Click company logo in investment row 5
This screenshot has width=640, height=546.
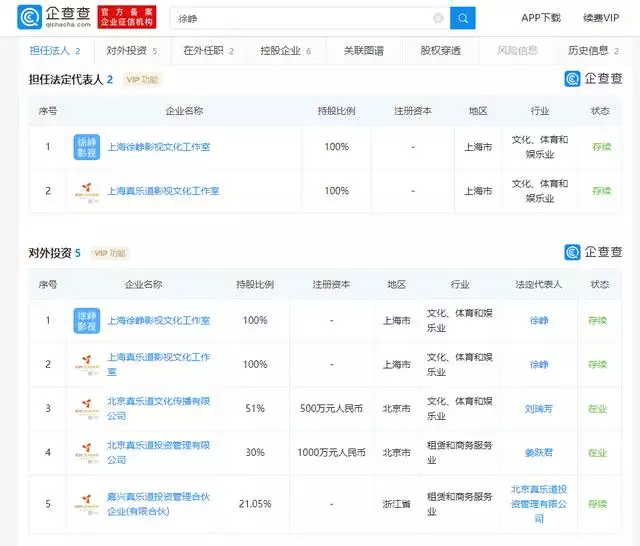(x=87, y=504)
